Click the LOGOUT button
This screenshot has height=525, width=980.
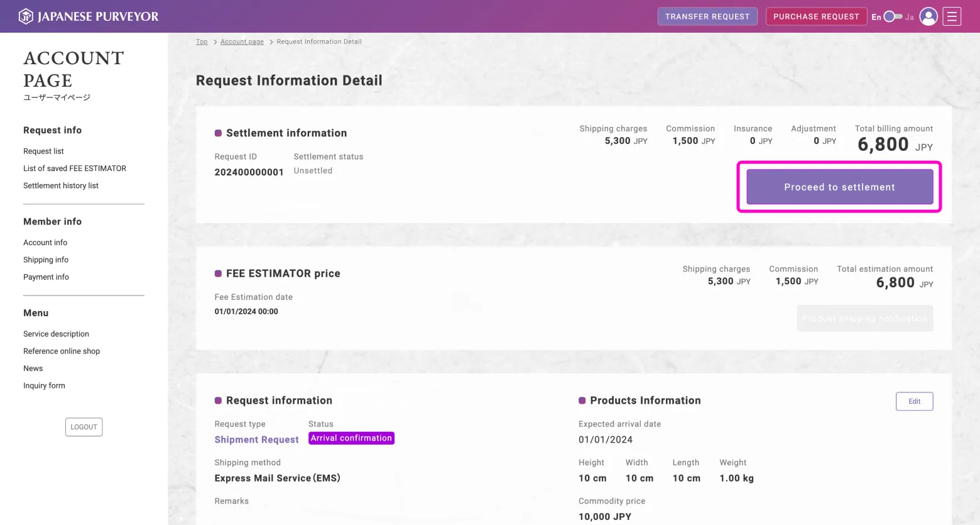84,427
